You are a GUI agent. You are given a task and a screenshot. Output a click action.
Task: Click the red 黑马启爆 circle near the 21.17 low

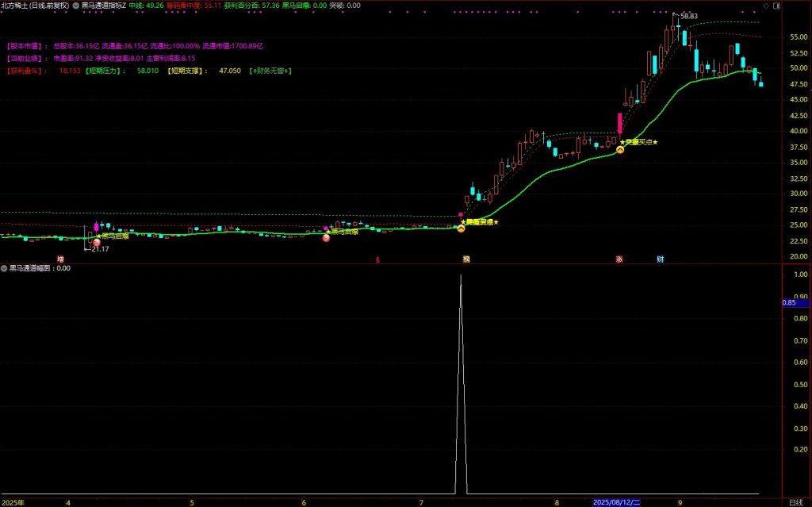(97, 243)
